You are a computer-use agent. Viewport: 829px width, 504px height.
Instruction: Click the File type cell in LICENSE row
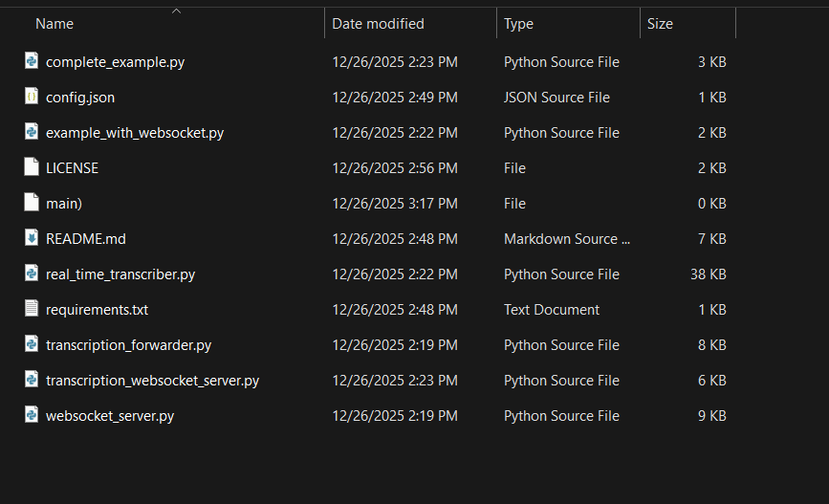[x=515, y=168]
